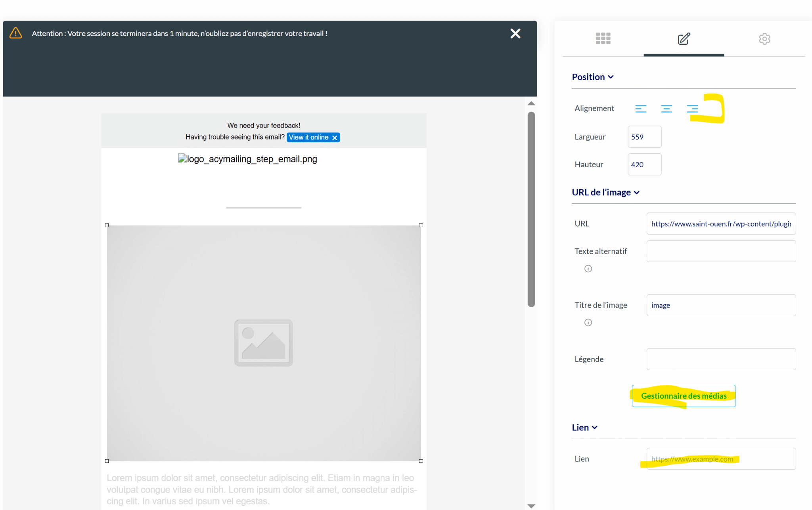Click the warning triangle icon

pos(15,33)
